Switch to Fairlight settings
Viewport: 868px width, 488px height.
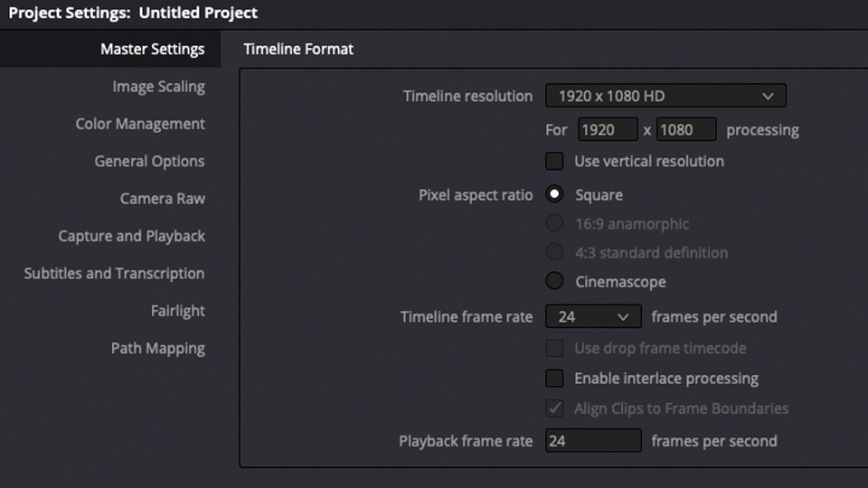(177, 311)
